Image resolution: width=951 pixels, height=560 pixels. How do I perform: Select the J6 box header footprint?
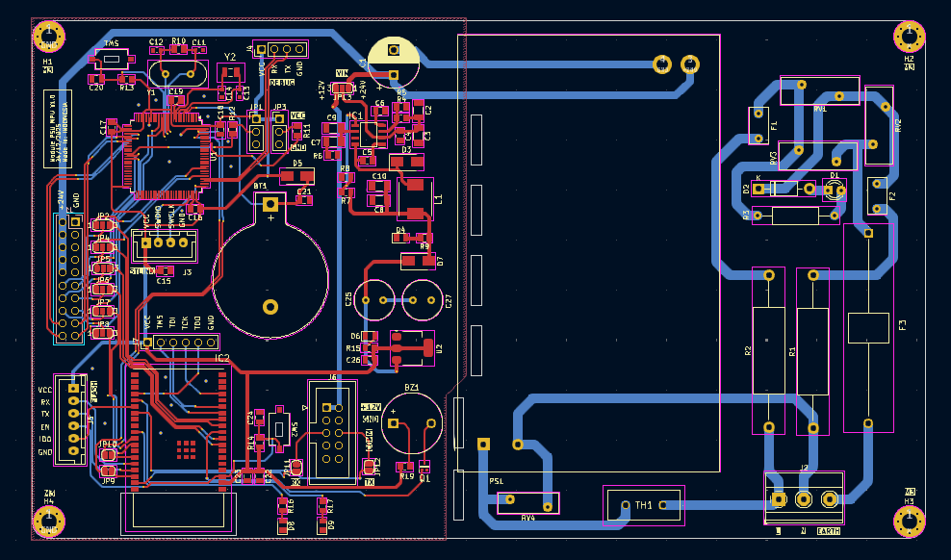pyautogui.click(x=332, y=433)
